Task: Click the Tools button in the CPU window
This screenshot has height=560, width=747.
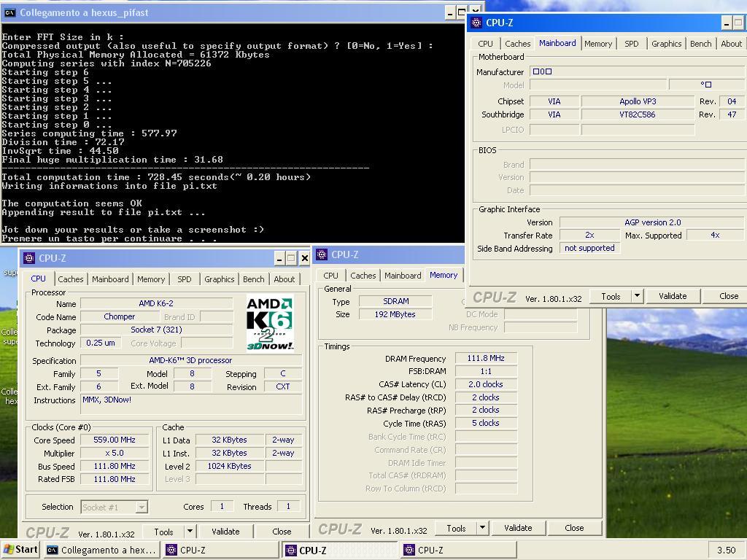Action: click(x=163, y=532)
